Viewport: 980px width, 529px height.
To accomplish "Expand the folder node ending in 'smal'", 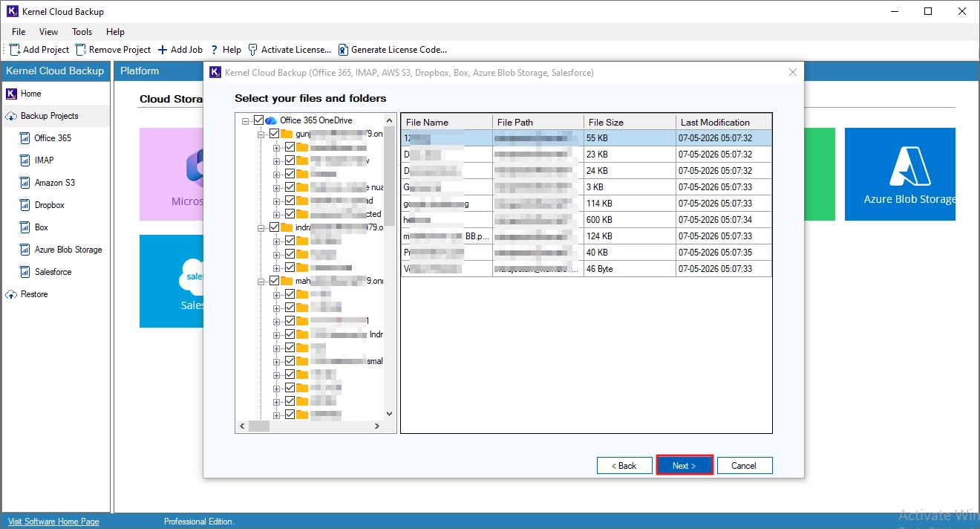I will coord(276,361).
